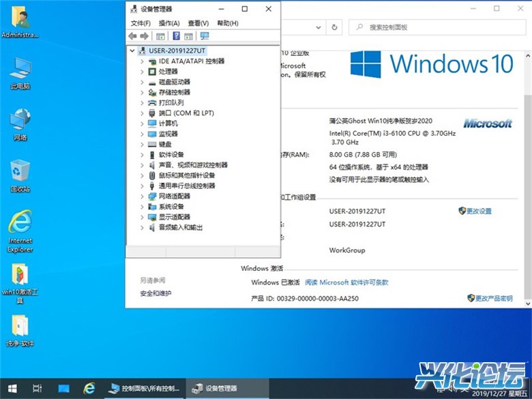Expand the 处理器 (Processors) node
This screenshot has height=399, width=532.
click(x=142, y=72)
